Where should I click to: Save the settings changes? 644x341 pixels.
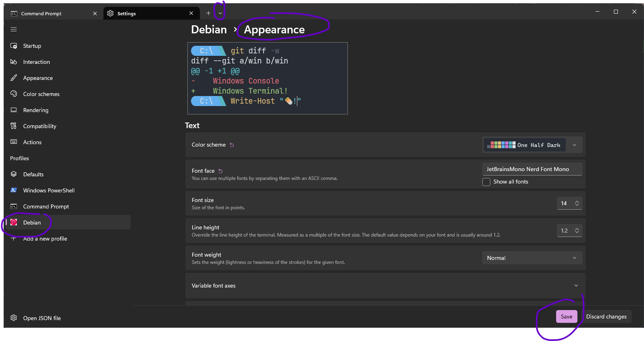tap(567, 316)
